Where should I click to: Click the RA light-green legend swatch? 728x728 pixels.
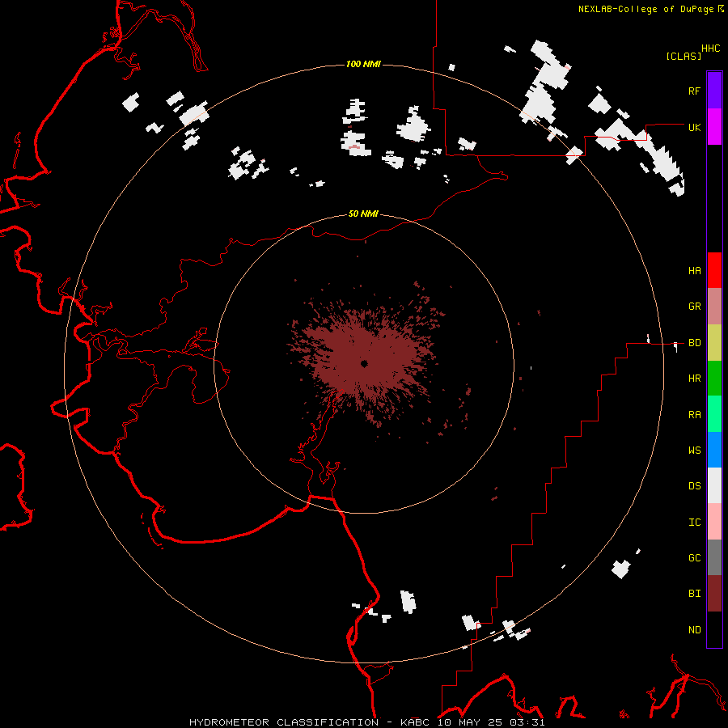(x=714, y=414)
